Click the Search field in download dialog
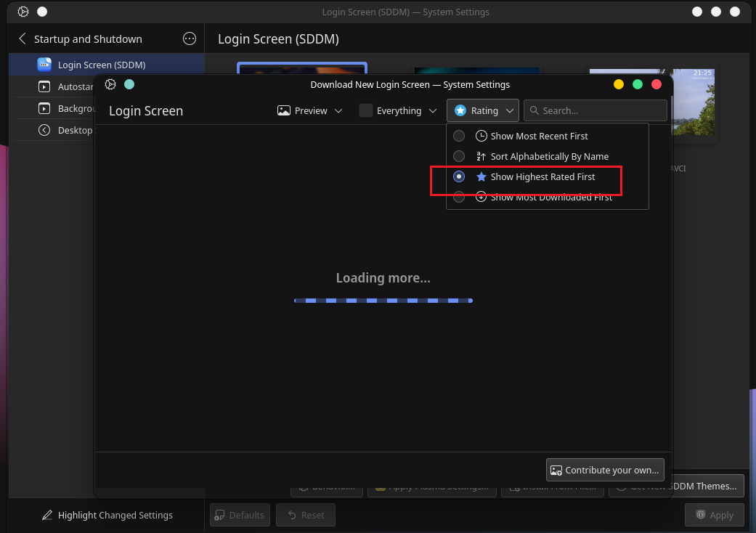The image size is (756, 533). (596, 110)
